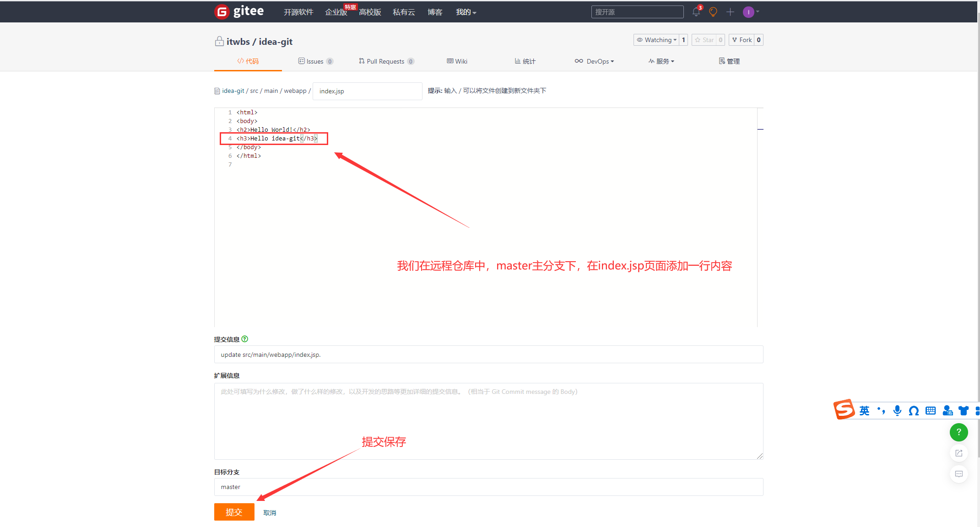The width and height of the screenshot is (980, 527).
Task: Click the help icon beside 提交信息
Action: pyautogui.click(x=244, y=339)
